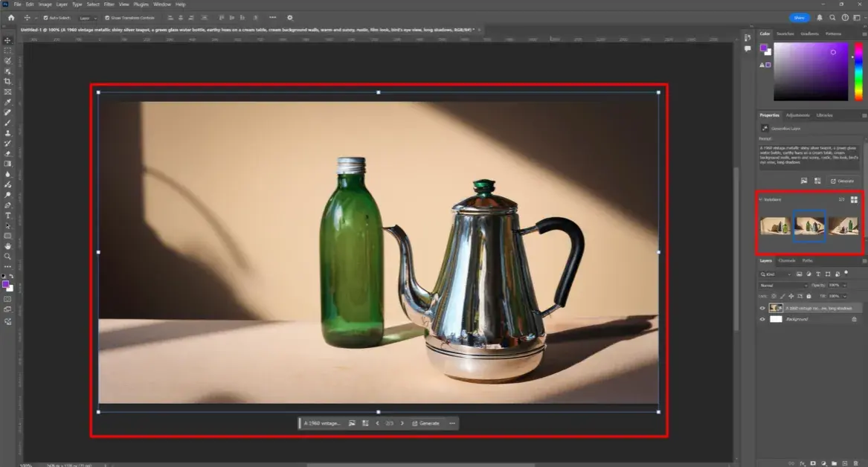The height and width of the screenshot is (467, 868).
Task: Switch to the Channels tab
Action: [787, 260]
